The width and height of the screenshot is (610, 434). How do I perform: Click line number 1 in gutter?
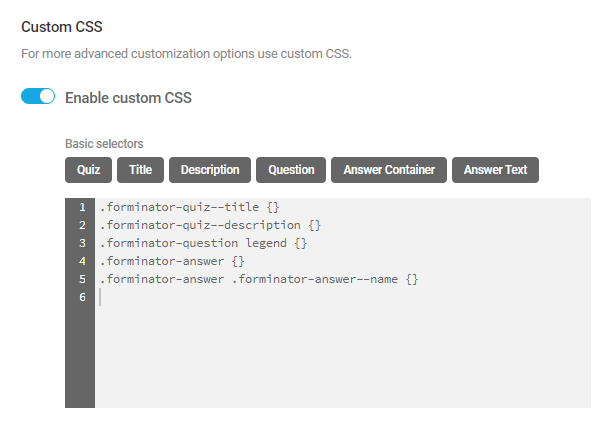click(82, 207)
